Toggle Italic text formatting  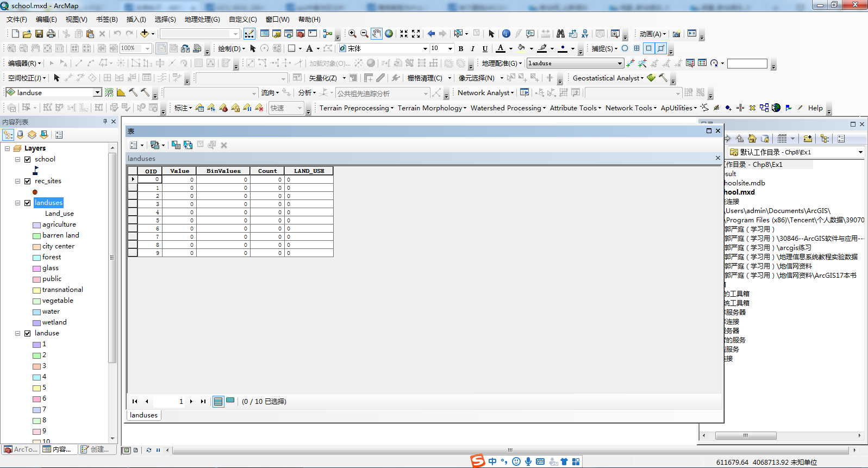pos(473,49)
